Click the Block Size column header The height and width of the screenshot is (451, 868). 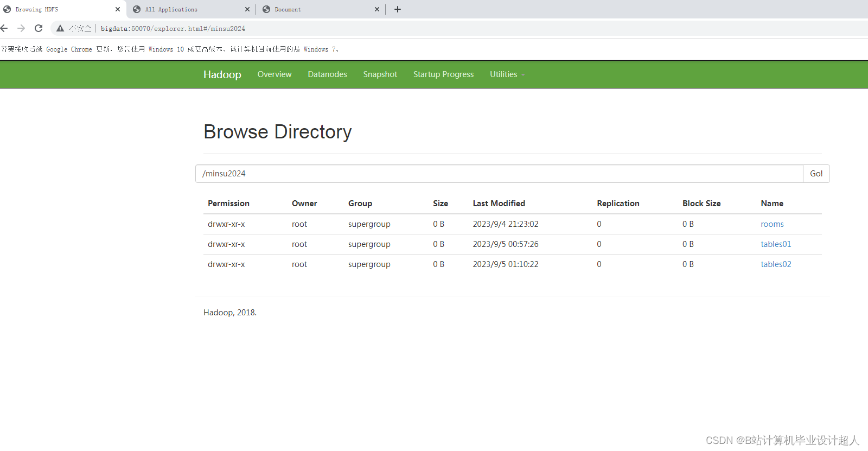tap(701, 204)
